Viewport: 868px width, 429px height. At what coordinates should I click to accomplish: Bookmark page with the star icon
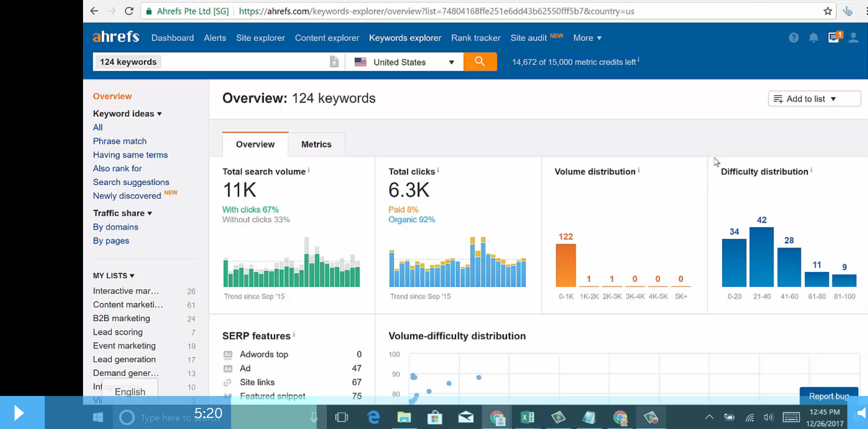(828, 11)
